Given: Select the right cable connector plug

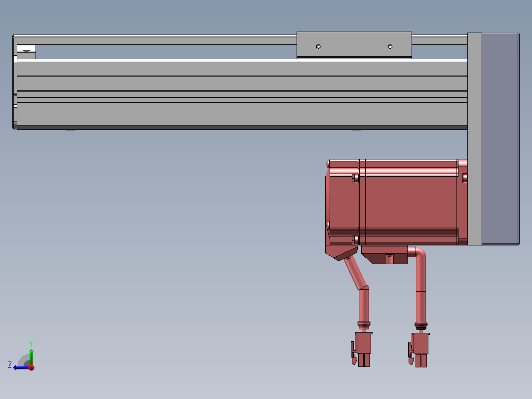Looking at the screenshot, I should (x=419, y=350).
